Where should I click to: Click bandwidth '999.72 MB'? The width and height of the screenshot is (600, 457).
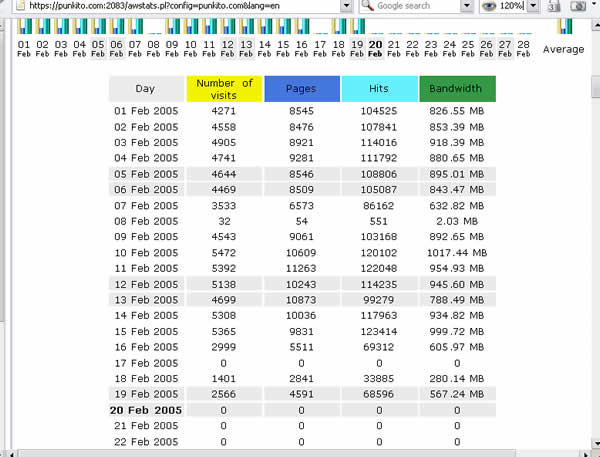point(457,331)
